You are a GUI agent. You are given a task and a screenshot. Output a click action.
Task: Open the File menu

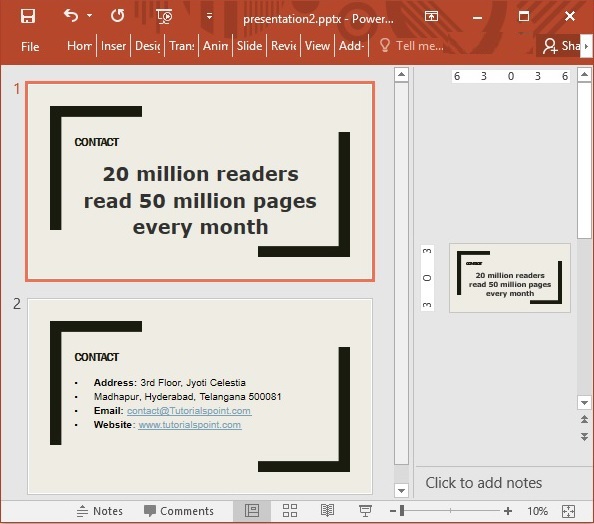tap(30, 47)
